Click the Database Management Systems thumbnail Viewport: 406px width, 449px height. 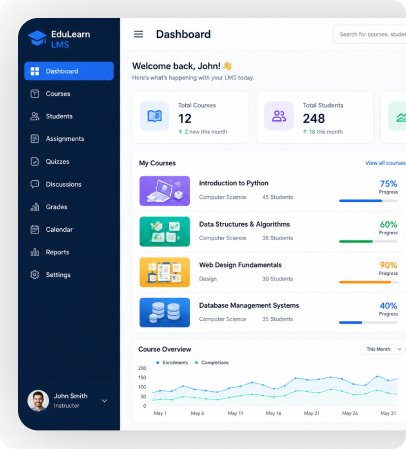(x=165, y=312)
